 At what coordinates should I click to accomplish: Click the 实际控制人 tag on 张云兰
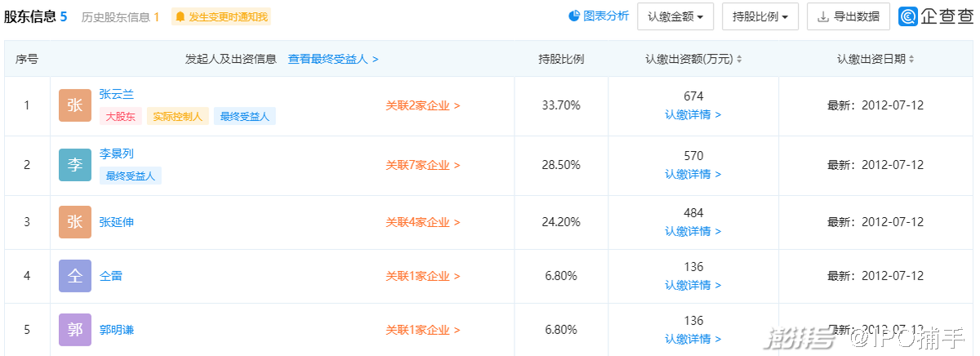point(178,117)
